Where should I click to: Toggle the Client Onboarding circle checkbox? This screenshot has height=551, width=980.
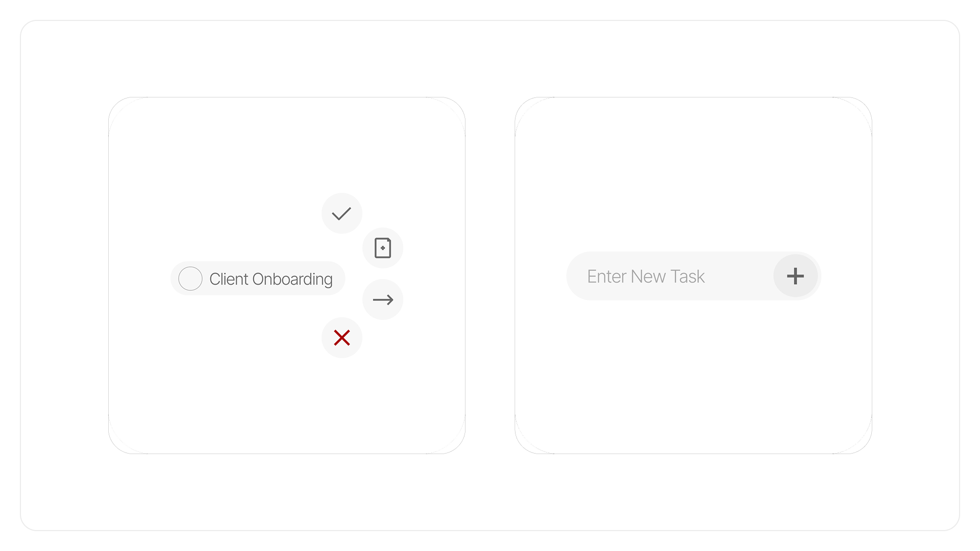click(x=190, y=279)
